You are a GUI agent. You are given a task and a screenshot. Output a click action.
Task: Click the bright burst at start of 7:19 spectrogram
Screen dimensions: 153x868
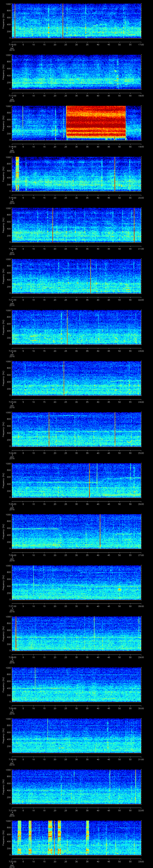coord(17,174)
